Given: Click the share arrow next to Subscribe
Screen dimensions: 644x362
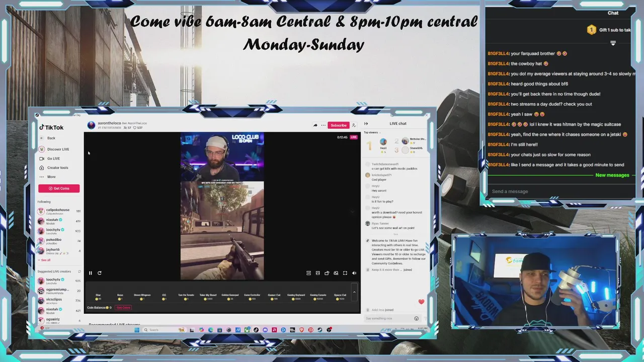Looking at the screenshot, I should [x=315, y=125].
